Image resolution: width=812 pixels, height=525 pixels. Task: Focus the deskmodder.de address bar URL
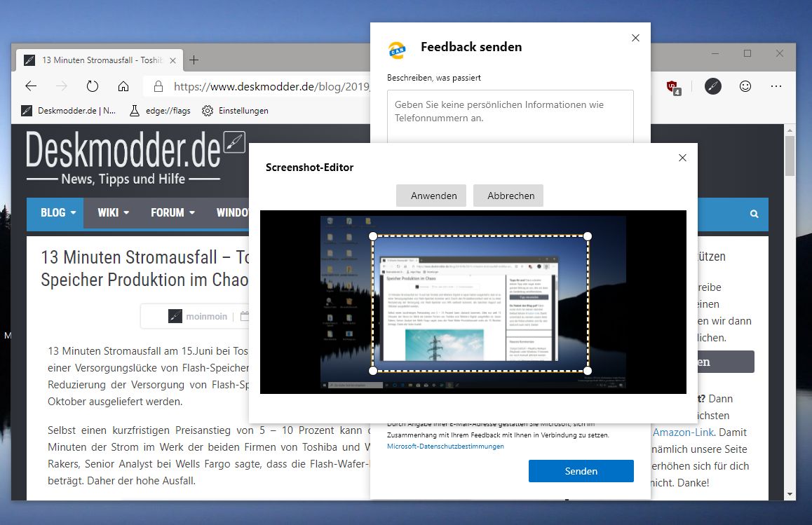(x=271, y=86)
